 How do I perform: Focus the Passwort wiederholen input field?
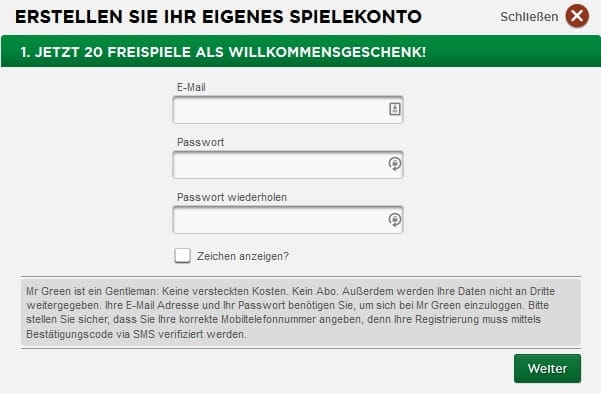288,220
